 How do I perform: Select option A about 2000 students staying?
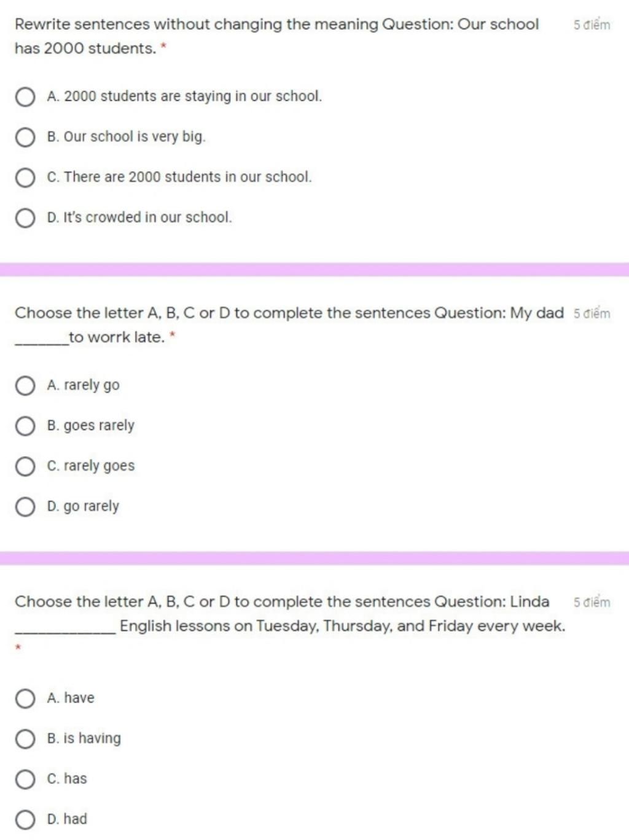click(x=25, y=97)
